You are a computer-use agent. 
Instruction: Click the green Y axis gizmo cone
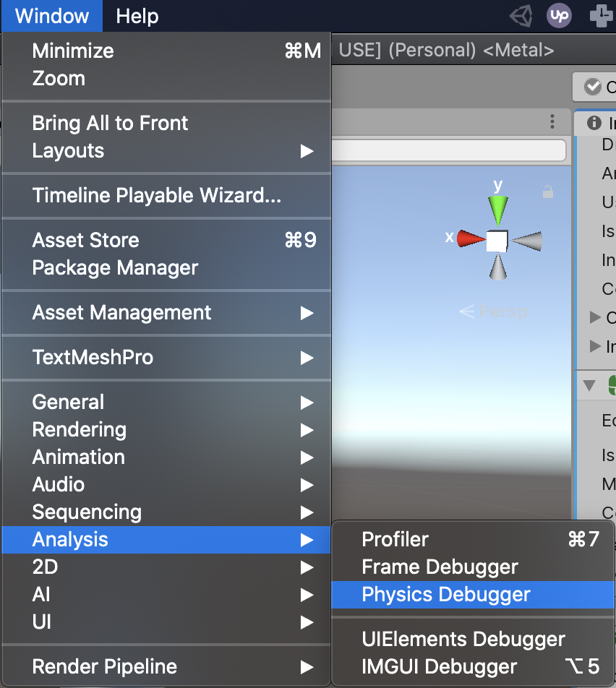coord(498,209)
